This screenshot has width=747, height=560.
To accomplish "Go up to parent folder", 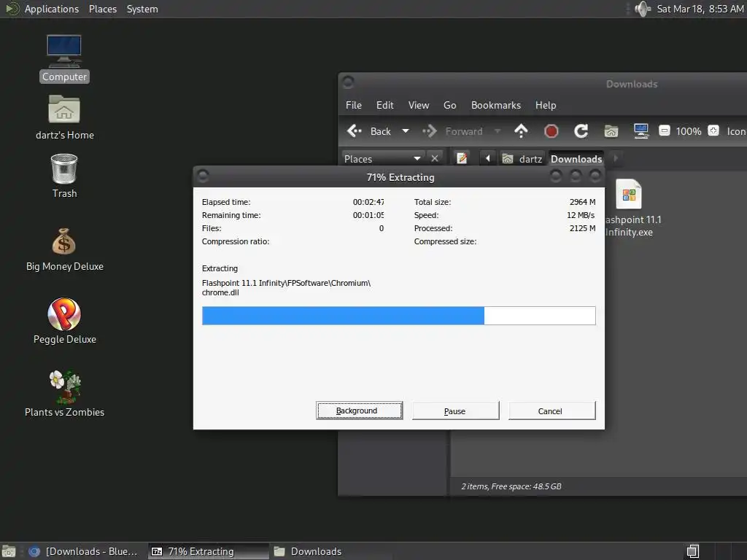I will 521,131.
